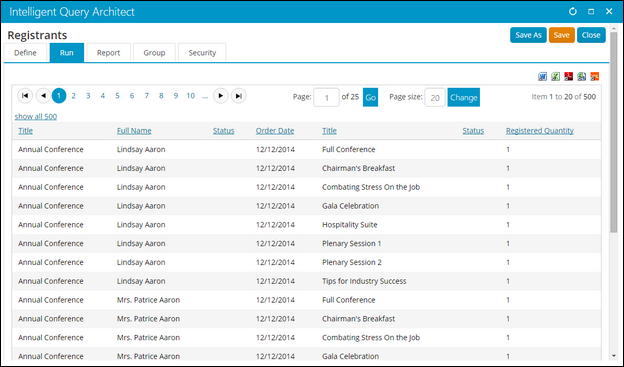Select current page 1 in pager

pos(59,96)
